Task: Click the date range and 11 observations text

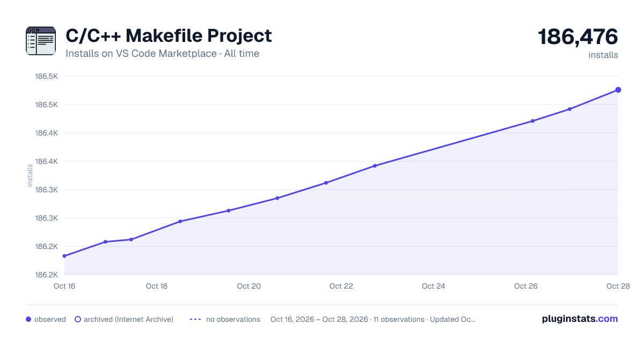Action: point(372,319)
